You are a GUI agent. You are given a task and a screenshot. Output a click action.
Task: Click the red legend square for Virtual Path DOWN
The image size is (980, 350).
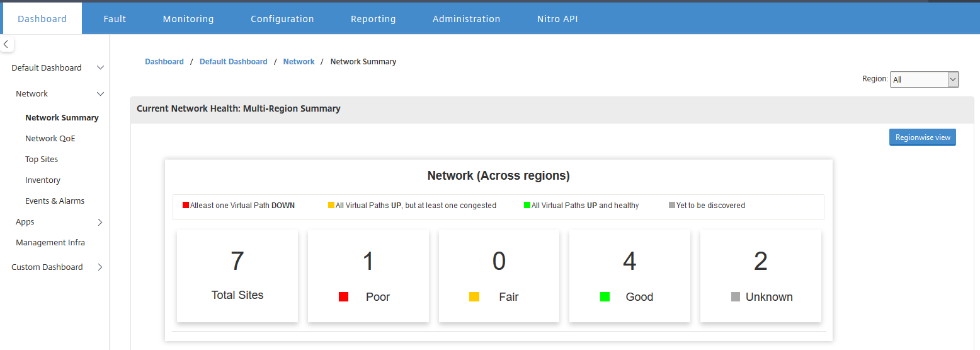click(186, 205)
